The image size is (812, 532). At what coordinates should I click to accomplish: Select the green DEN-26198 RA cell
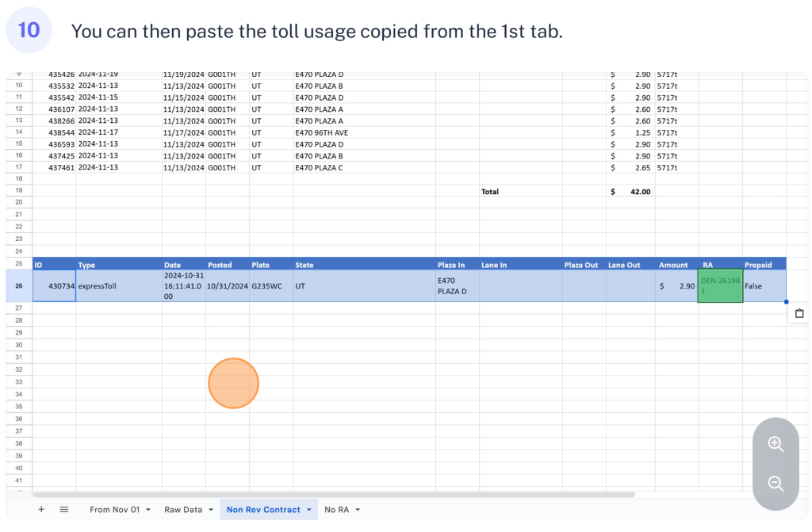720,286
